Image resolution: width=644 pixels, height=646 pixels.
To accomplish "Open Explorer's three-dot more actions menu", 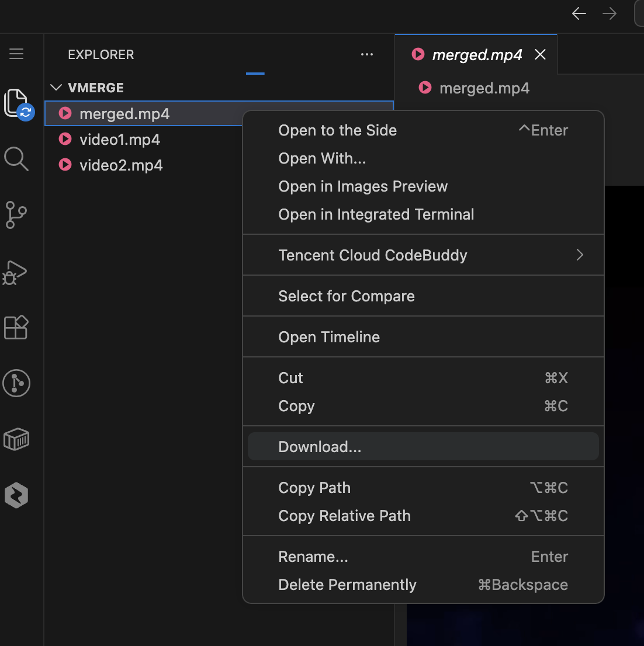I will 367,54.
